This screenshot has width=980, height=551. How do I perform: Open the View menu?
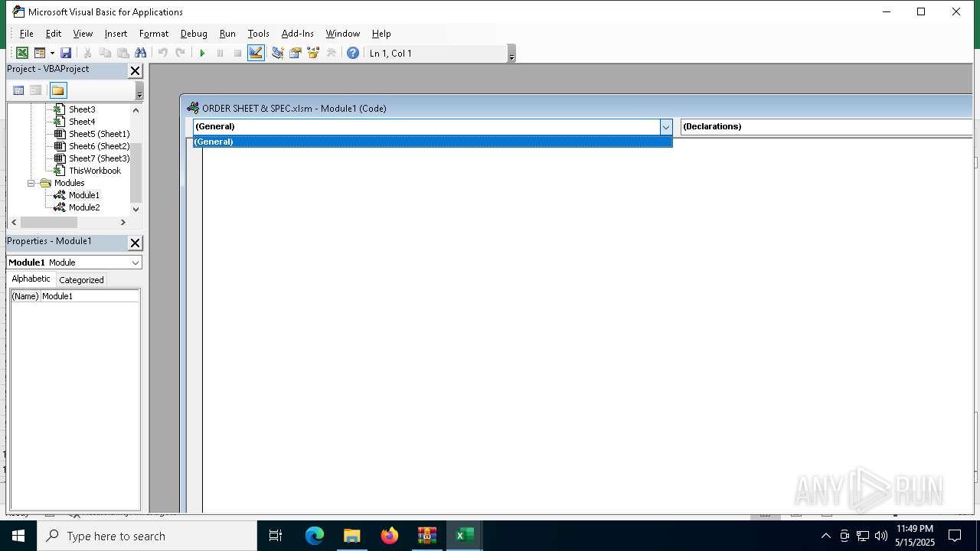(83, 34)
